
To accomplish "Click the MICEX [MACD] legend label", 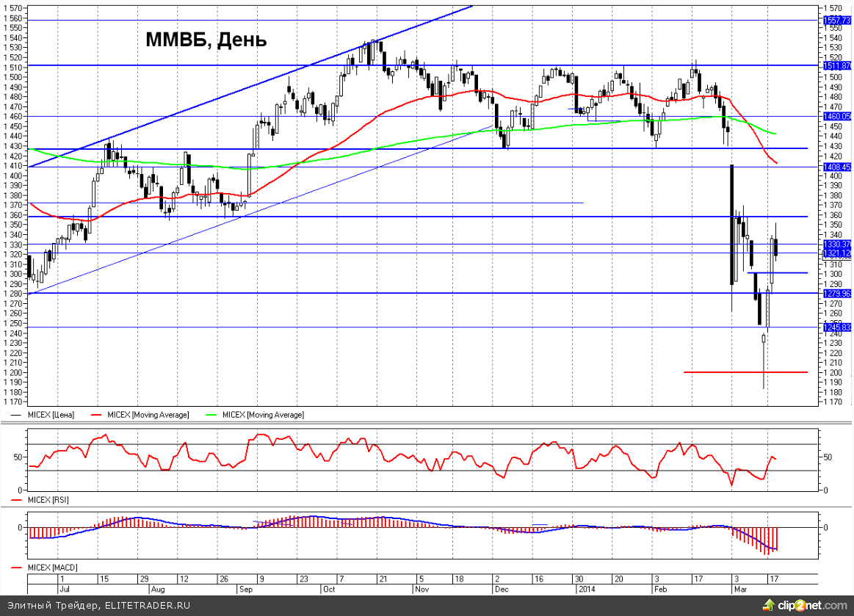I will coord(51,568).
